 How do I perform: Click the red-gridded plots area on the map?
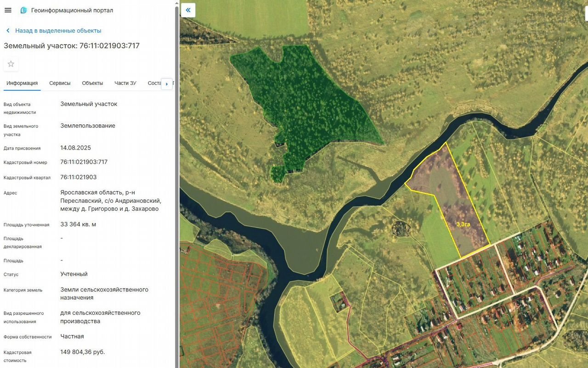tap(220, 294)
